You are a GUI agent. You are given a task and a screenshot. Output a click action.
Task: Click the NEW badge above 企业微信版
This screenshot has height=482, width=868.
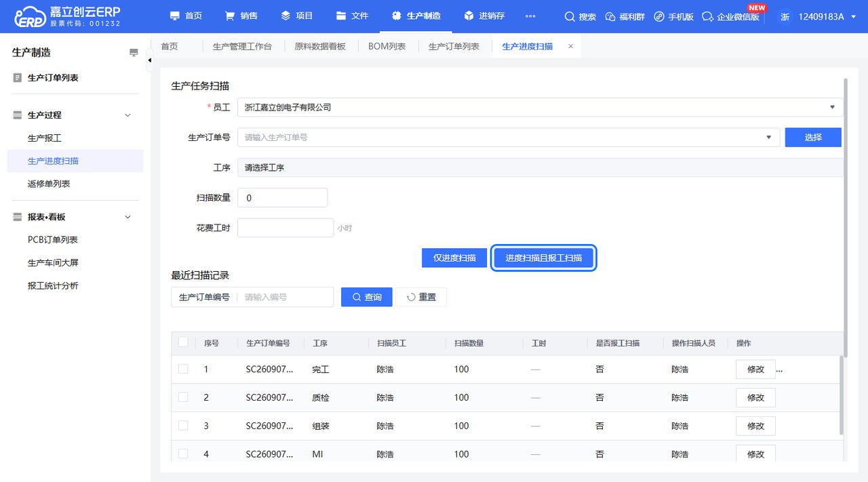coord(757,8)
